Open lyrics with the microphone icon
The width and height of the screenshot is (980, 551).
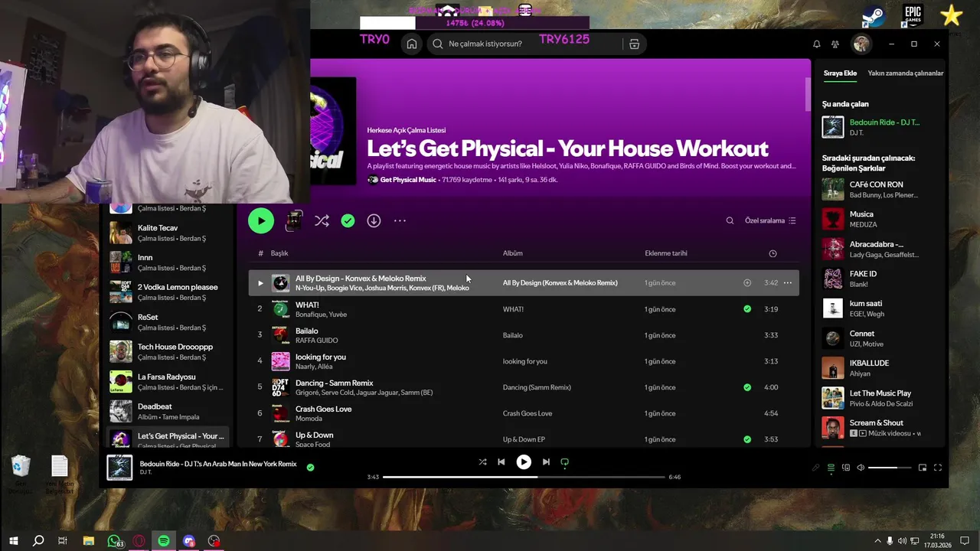click(x=816, y=468)
